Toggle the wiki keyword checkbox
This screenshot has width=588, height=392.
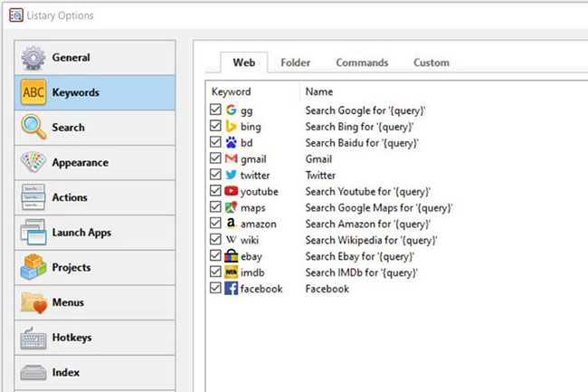coord(215,239)
